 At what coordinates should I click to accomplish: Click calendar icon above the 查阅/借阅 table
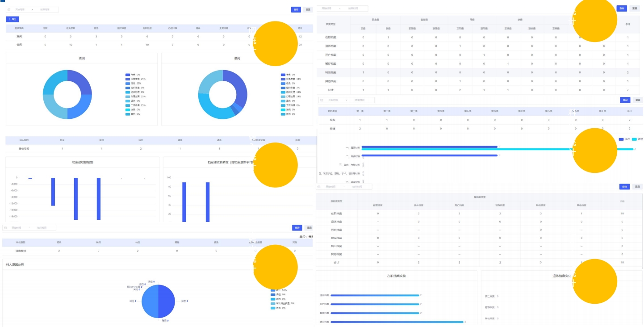pyautogui.click(x=9, y=9)
